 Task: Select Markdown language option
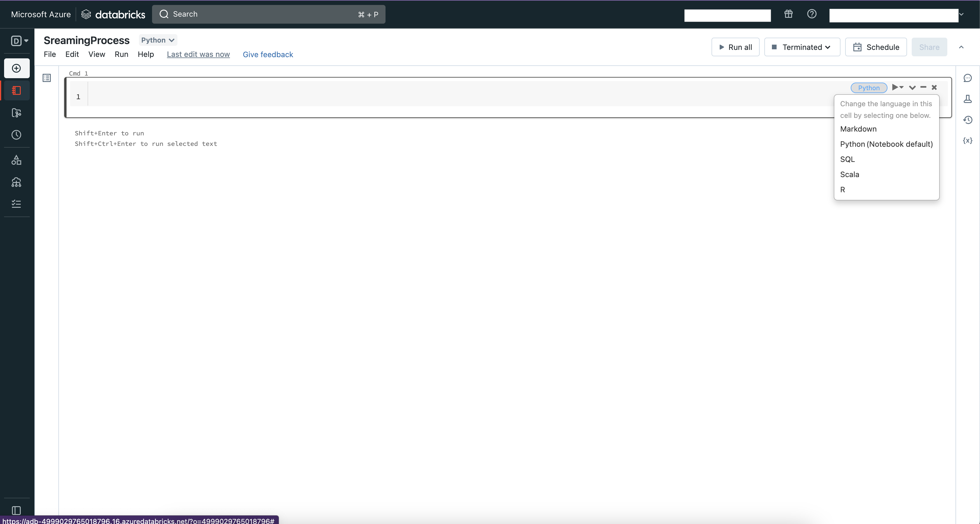(x=886, y=129)
